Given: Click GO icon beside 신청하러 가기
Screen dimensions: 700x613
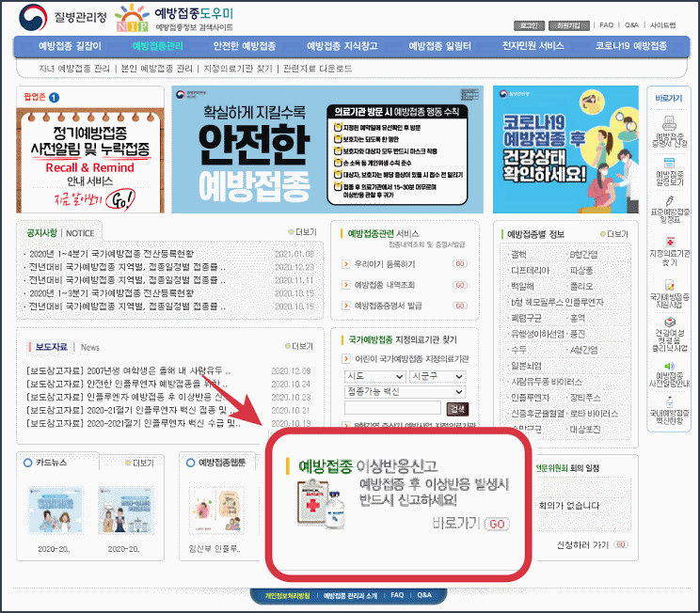Looking at the screenshot, I should 621,544.
